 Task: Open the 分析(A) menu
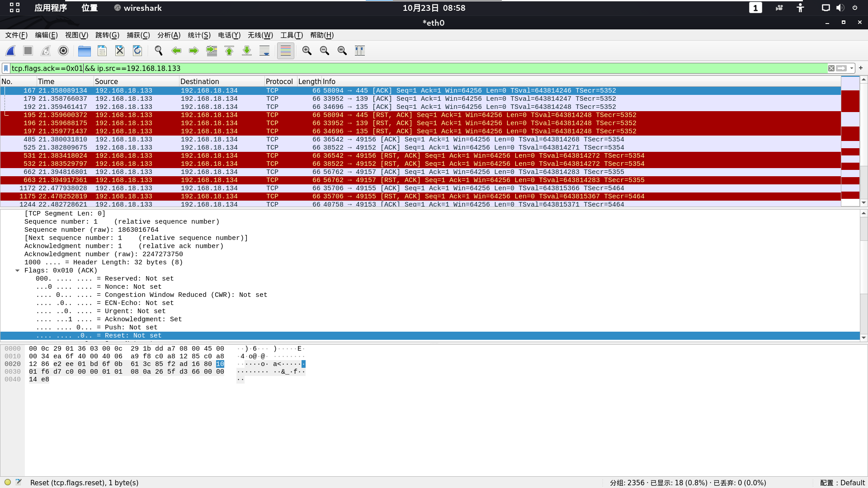point(169,35)
